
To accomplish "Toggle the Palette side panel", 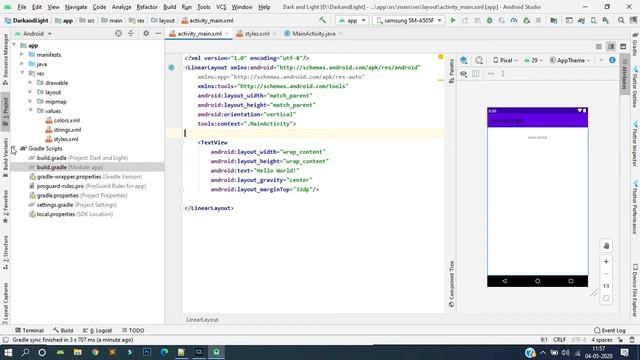I will pyautogui.click(x=451, y=71).
